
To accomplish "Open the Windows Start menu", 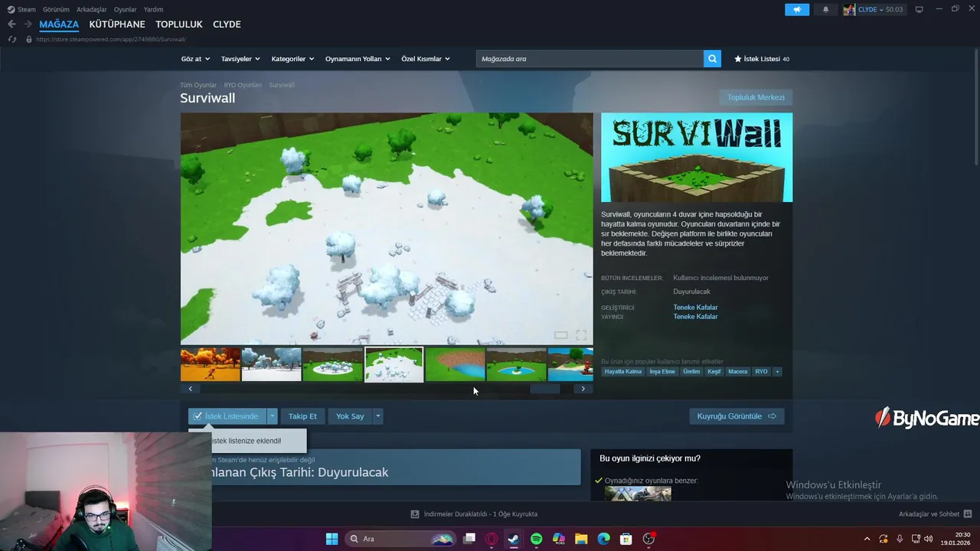I will (332, 539).
